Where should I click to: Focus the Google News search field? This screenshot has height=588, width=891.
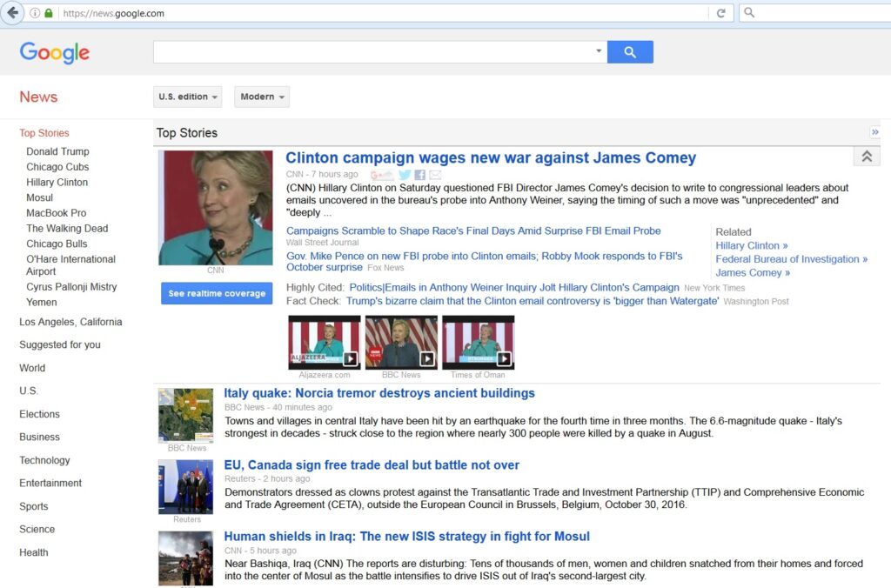point(373,51)
